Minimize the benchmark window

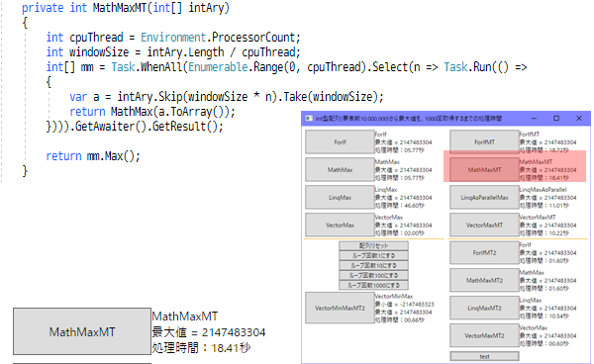tap(534, 119)
